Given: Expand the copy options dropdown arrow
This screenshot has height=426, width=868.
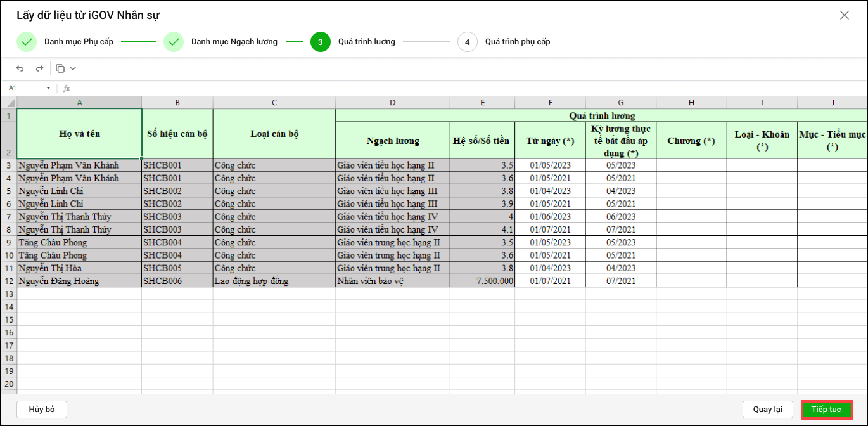Looking at the screenshot, I should pyautogui.click(x=73, y=68).
